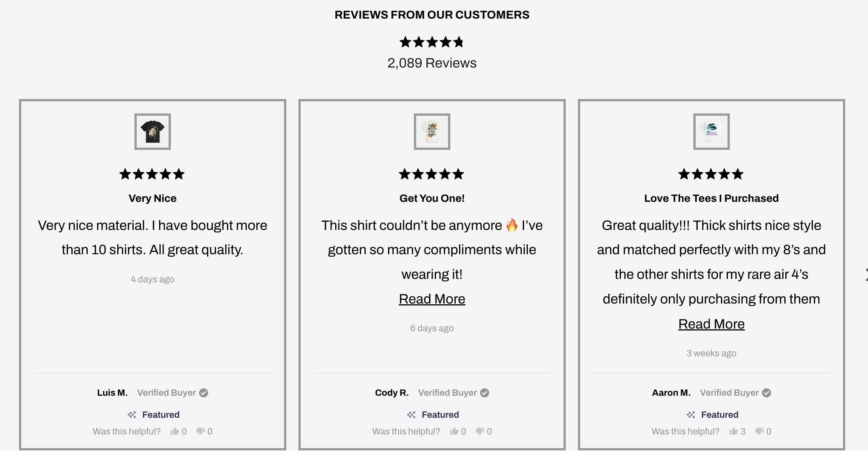Screen dimensions: 868x472
Task: Thumbs up Luis M.'s review
Action: [x=175, y=431]
